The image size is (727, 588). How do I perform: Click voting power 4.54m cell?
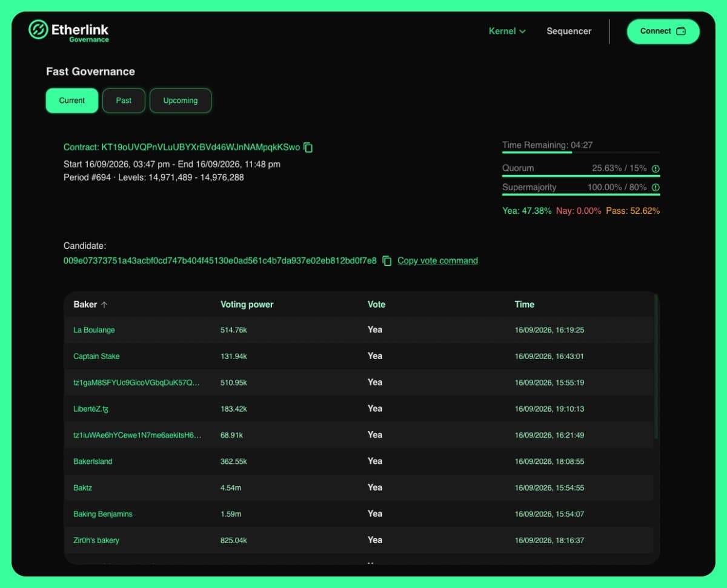[x=231, y=487]
